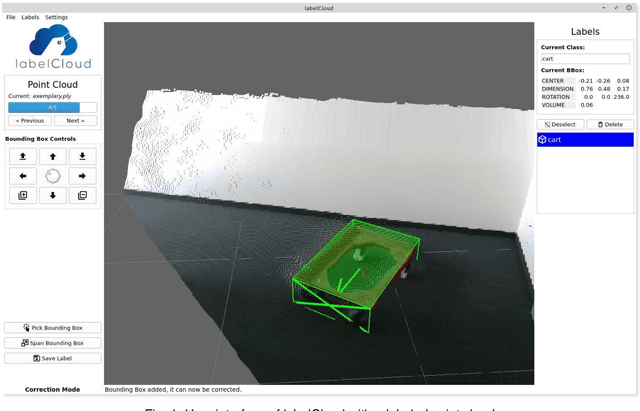The width and height of the screenshot is (640, 411).
Task: Open the File menu
Action: pos(10,17)
